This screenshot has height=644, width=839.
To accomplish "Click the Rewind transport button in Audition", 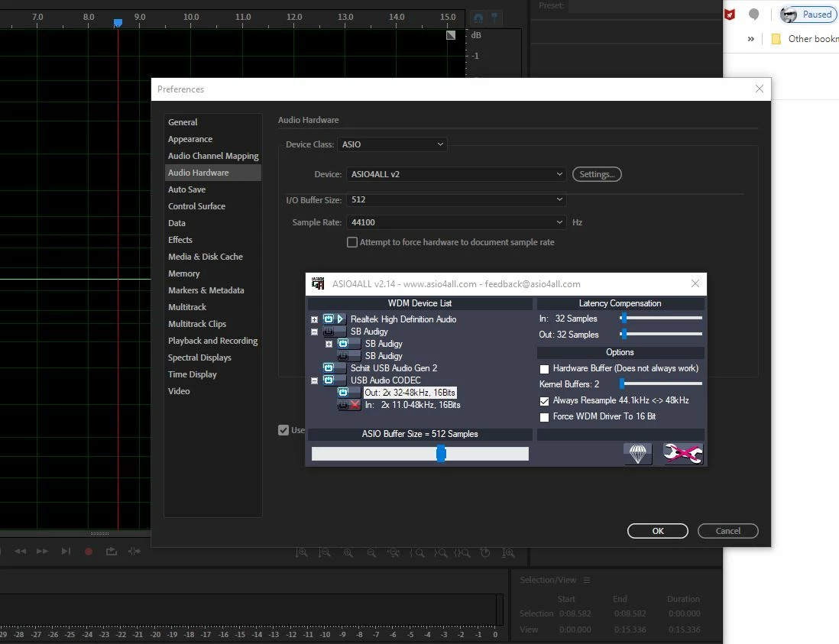I will pos(21,551).
